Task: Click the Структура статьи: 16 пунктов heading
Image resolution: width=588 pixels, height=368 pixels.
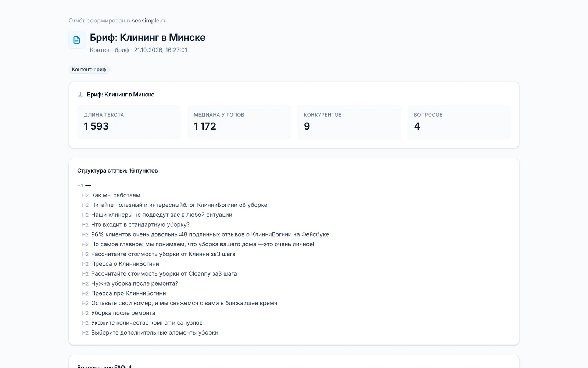Action: (x=118, y=171)
